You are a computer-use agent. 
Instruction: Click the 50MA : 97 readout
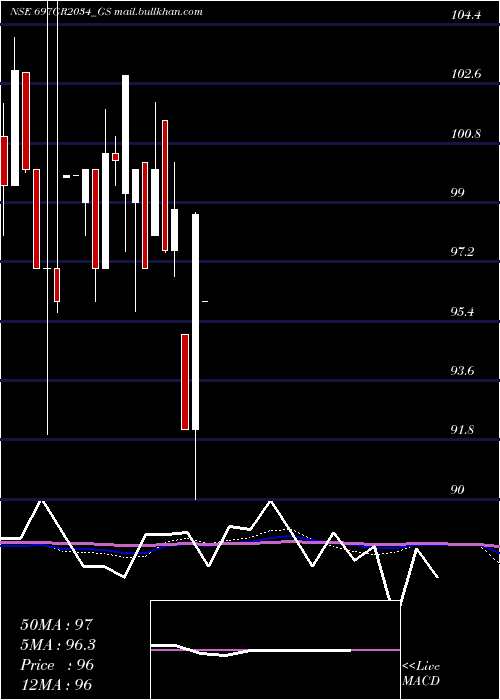[57, 625]
